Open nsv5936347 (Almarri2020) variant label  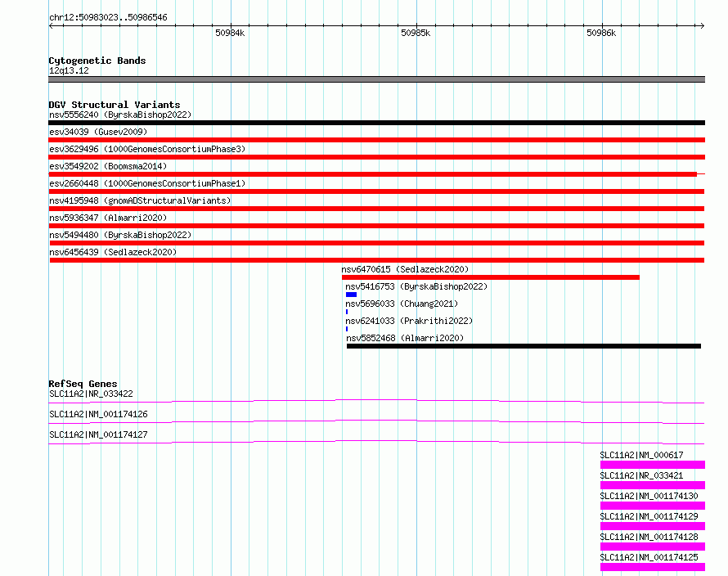point(108,218)
